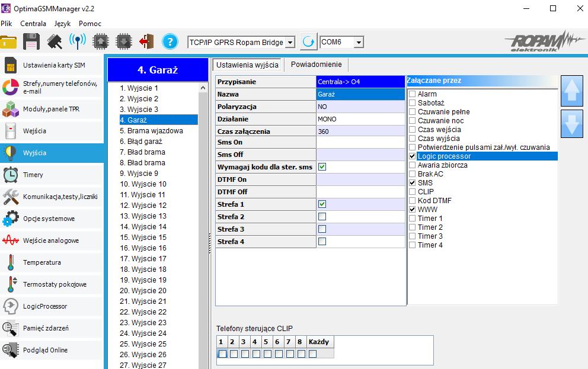The width and height of the screenshot is (588, 369).
Task: Click the Sms On value field
Action: (360, 142)
